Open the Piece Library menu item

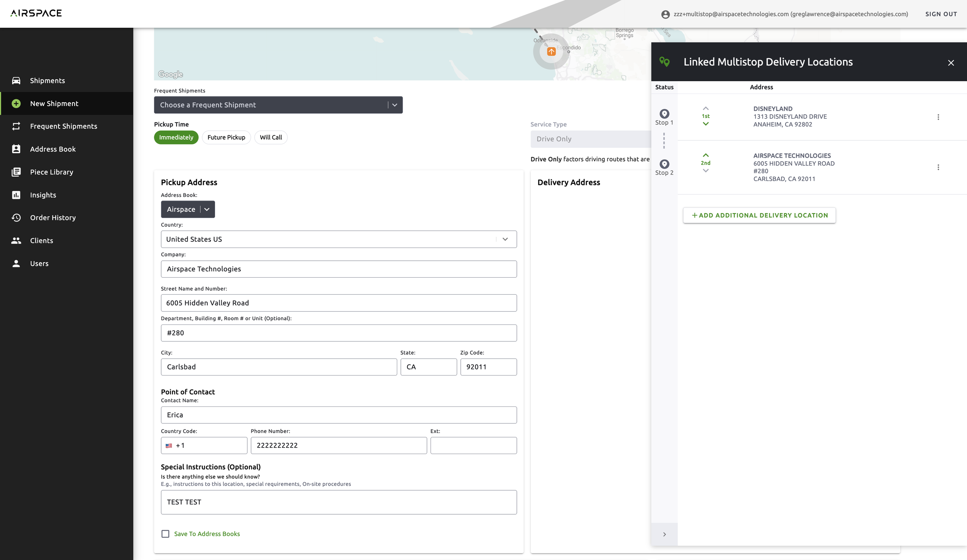[x=51, y=172]
